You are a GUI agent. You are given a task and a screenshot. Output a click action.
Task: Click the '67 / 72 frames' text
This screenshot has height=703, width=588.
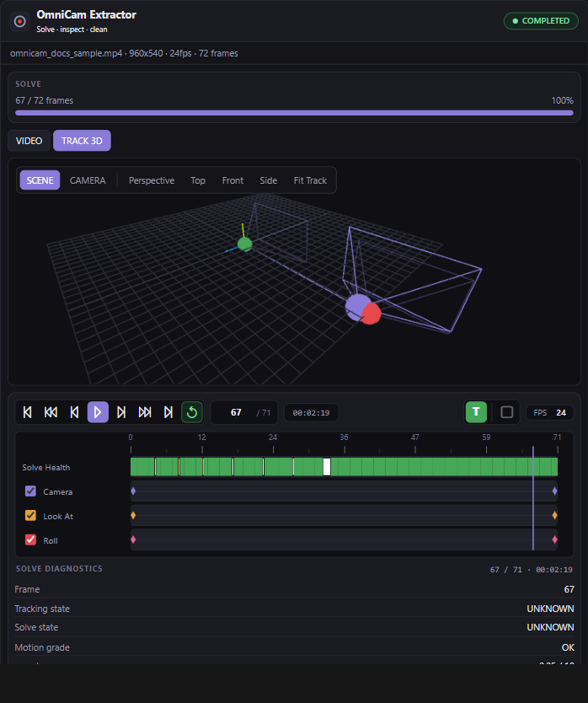point(45,100)
